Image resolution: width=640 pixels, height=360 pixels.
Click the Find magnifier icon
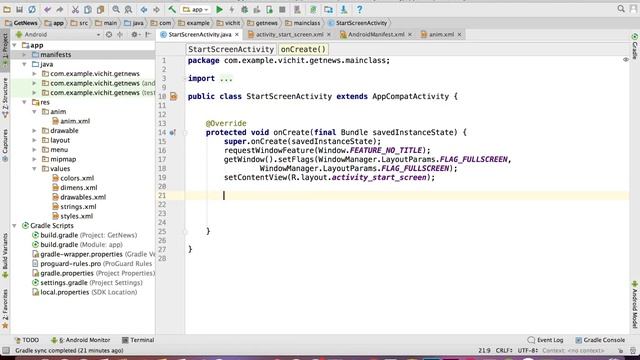[x=116, y=9]
